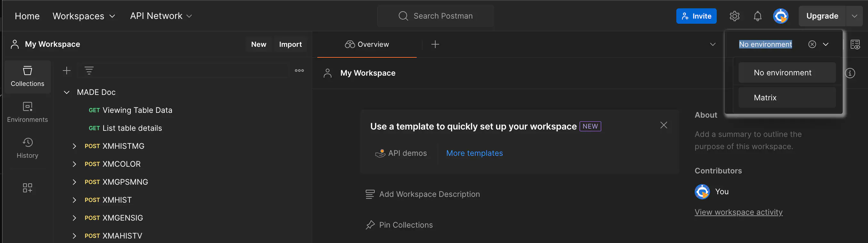The width and height of the screenshot is (868, 243).
Task: Click the MADE Doc collection name
Action: [96, 92]
